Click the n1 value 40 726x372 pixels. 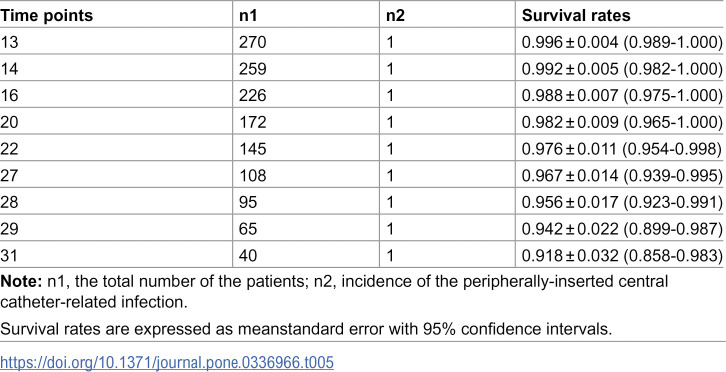248,254
